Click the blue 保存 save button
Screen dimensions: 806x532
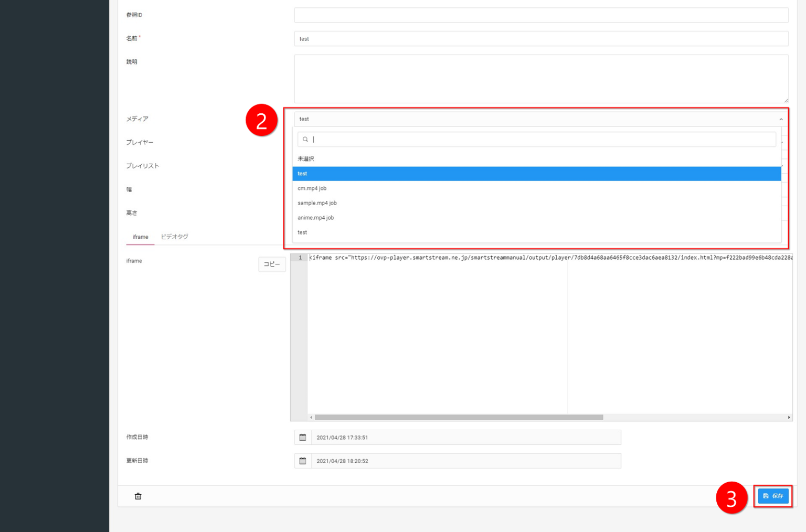(773, 496)
